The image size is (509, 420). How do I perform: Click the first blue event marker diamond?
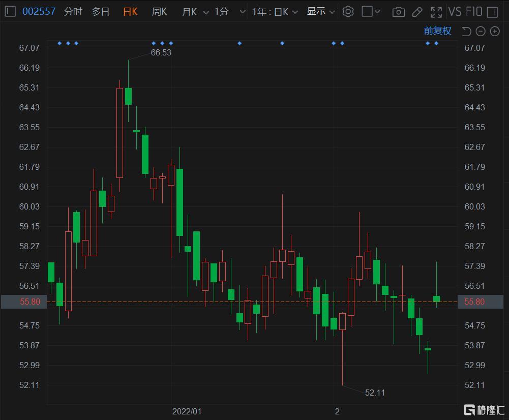[59, 43]
